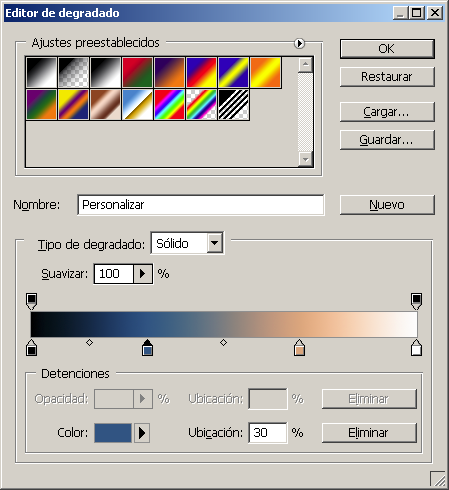The width and height of the screenshot is (449, 490).
Task: Select the orange-yellow-orange gradient preset
Action: (x=266, y=72)
